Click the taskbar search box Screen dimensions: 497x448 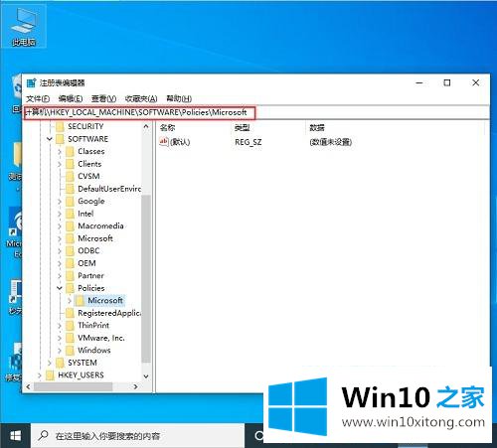[x=137, y=436]
